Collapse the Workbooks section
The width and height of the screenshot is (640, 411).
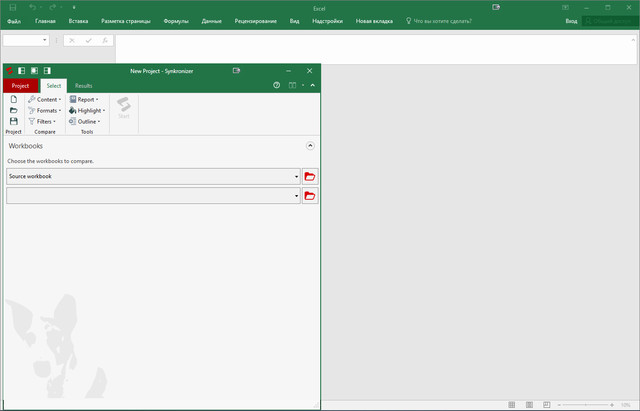310,146
